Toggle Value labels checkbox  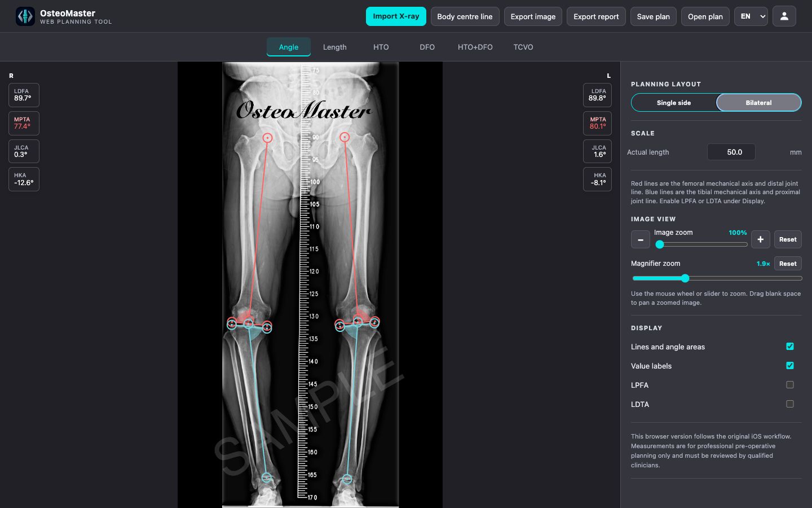point(789,366)
